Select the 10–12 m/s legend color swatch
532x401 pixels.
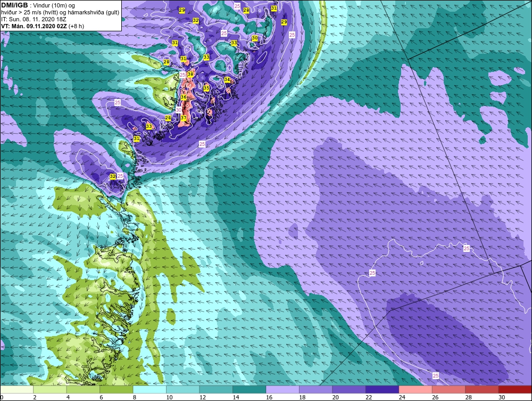click(183, 389)
